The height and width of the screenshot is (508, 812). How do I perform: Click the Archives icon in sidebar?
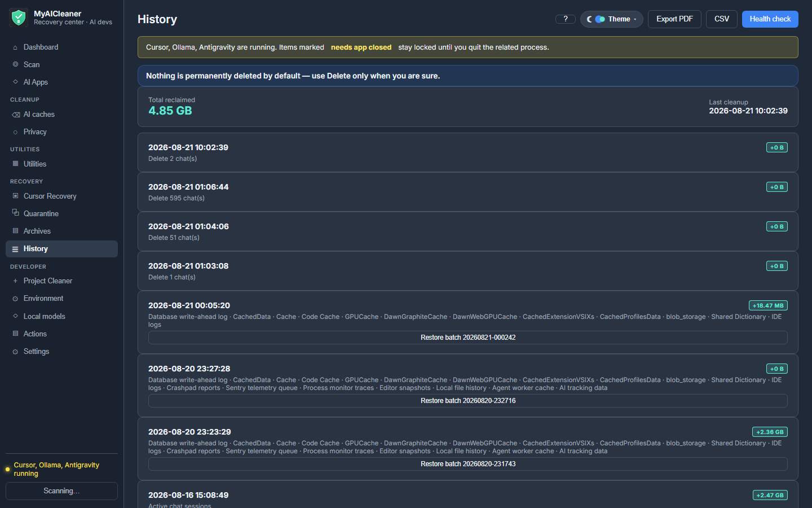15,231
